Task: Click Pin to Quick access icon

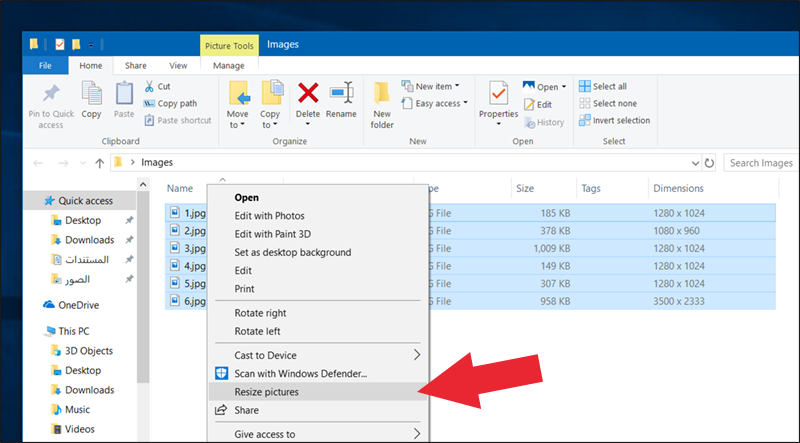Action: 51,94
